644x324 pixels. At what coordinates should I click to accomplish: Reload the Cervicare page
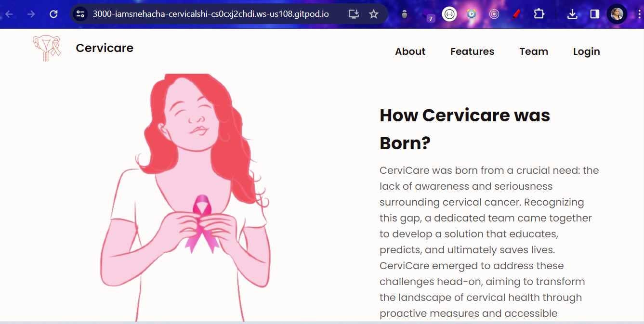[x=53, y=14]
